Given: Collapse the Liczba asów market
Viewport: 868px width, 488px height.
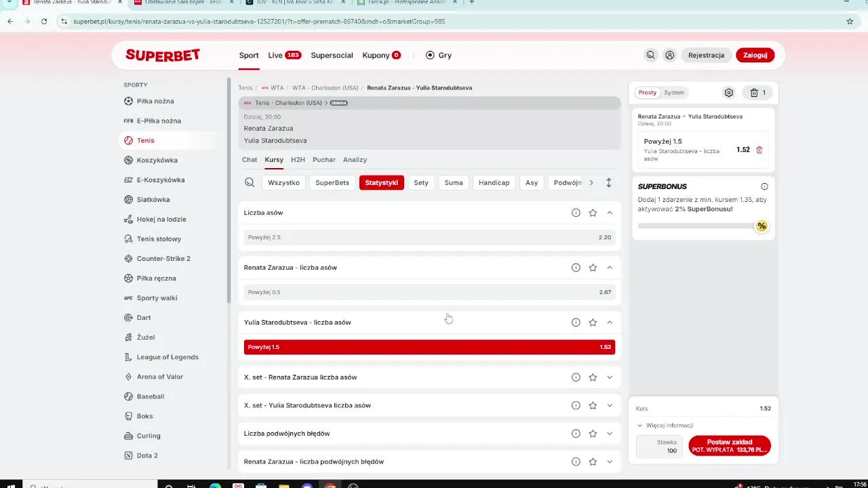Looking at the screenshot, I should point(610,213).
